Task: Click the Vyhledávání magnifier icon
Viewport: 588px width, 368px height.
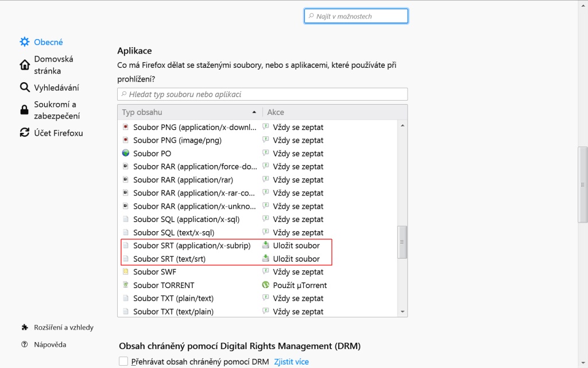Action: (x=25, y=87)
